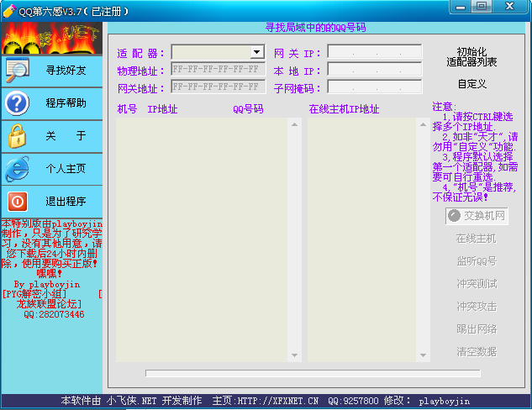Minimize the QQ第六感 window
The height and width of the screenshot is (410, 532).
(460, 7)
